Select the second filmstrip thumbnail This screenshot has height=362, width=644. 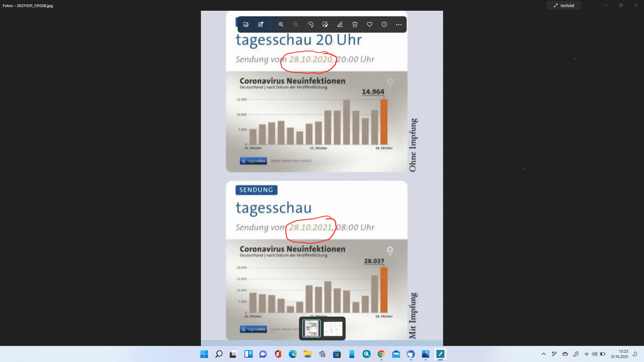click(x=333, y=328)
